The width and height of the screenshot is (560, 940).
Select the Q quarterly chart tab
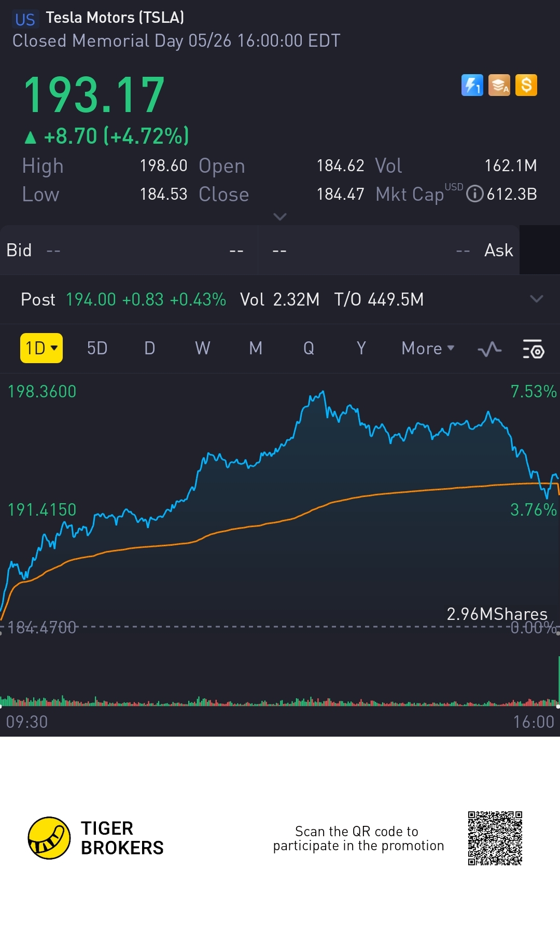coord(309,348)
